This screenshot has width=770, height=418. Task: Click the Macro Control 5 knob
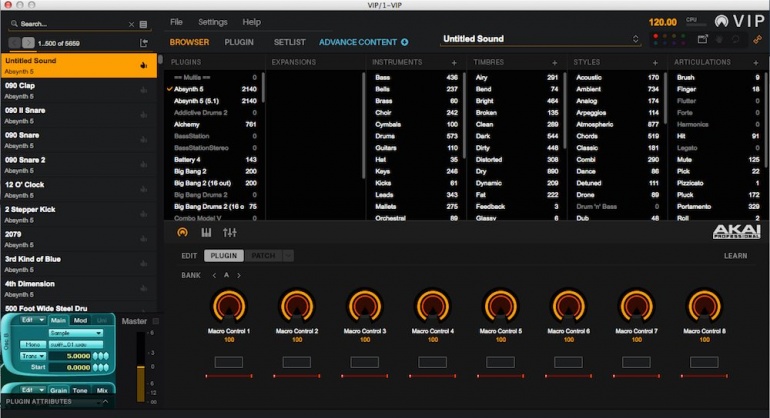click(x=500, y=305)
